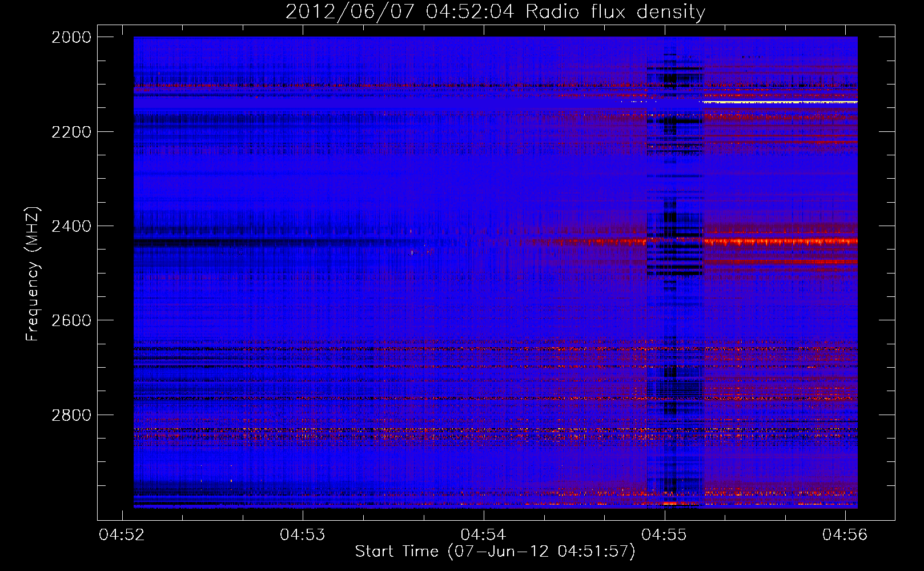This screenshot has width=924, height=571.
Task: Click the '04:55' time axis label
Action: point(664,534)
